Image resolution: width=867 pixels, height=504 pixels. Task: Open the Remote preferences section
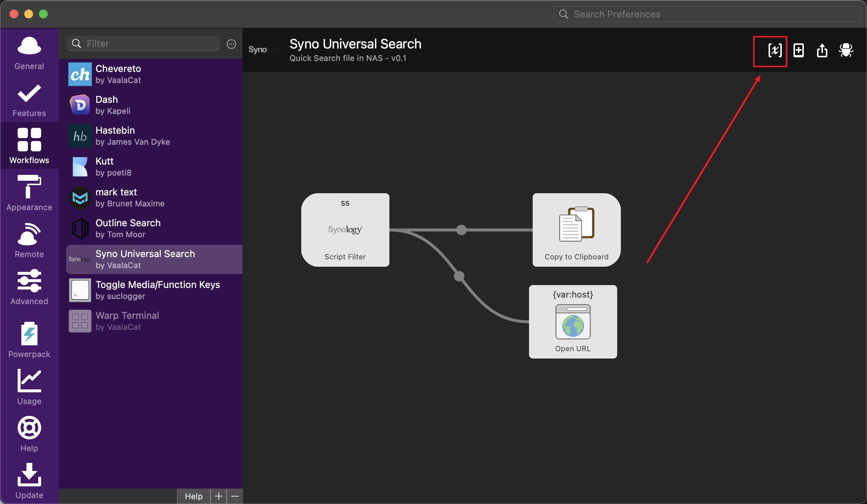point(29,240)
